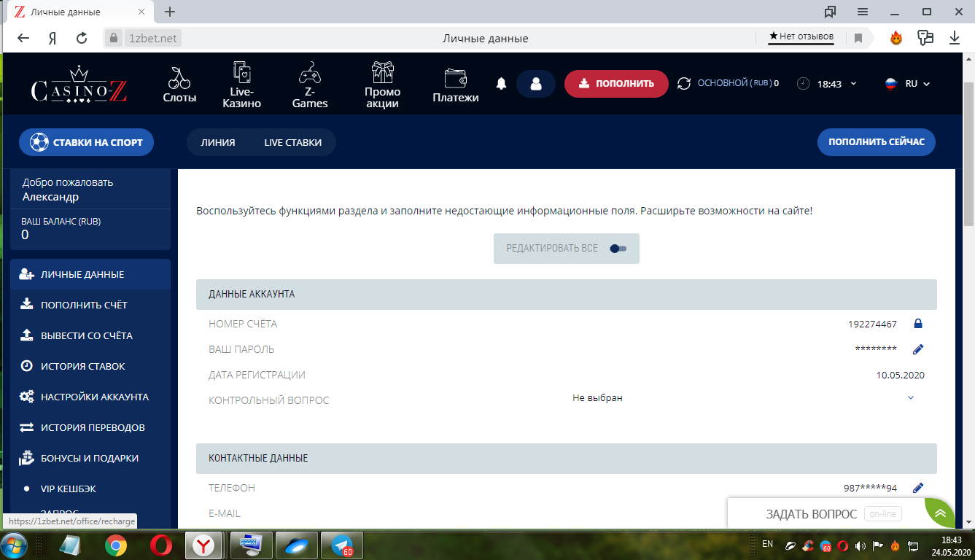Click the registration date 10.05.2020

[900, 376]
